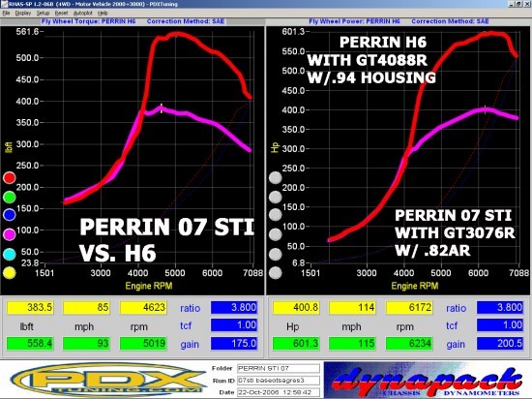The image size is (532, 399).
Task: Toggle the cyan run circle on torque graph
Action: click(9, 254)
